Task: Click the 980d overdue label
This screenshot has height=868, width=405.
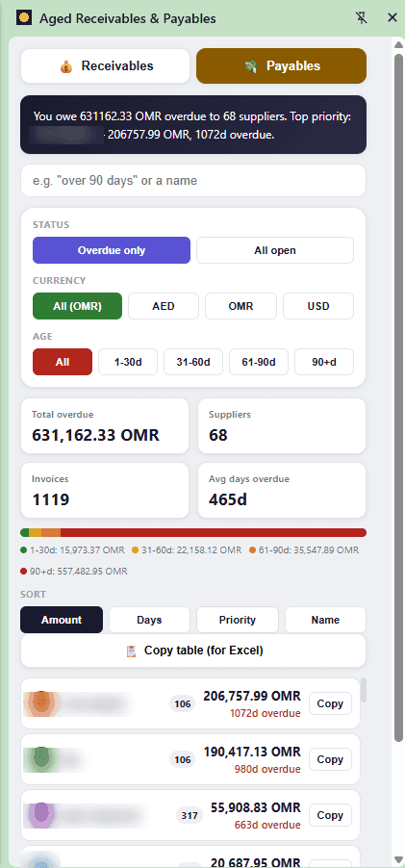Action: 269,769
